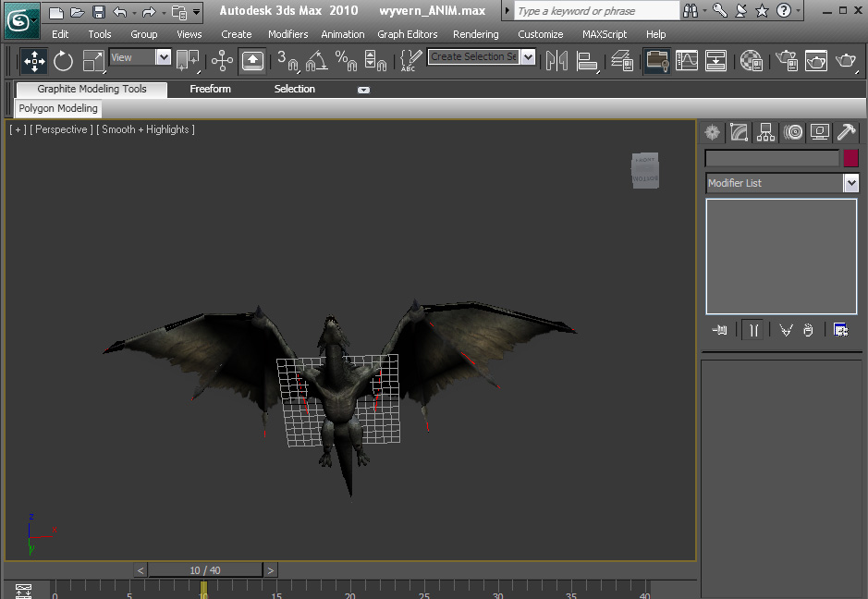The width and height of the screenshot is (868, 599).
Task: Select the Rotate tool
Action: click(63, 61)
